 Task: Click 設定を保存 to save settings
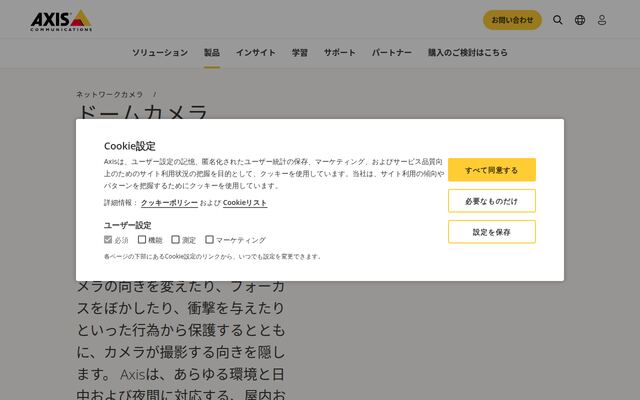point(492,232)
